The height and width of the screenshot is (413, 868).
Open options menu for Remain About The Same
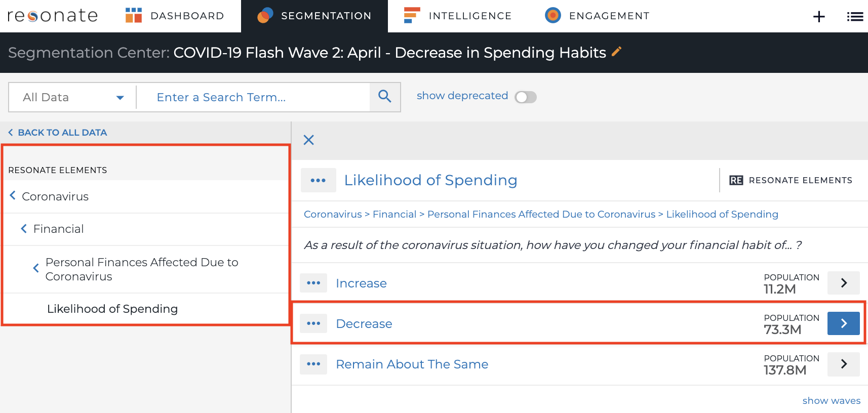tap(313, 364)
